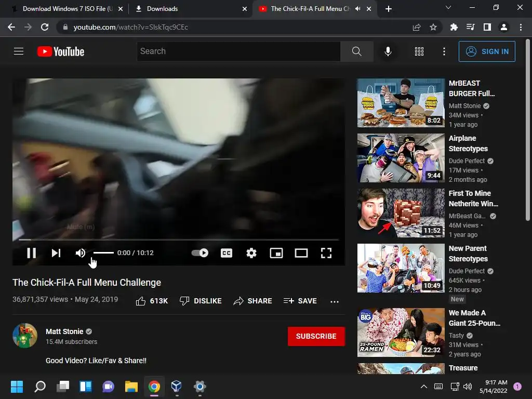Share this page from address bar
Screen dimensions: 532x399
point(417,27)
